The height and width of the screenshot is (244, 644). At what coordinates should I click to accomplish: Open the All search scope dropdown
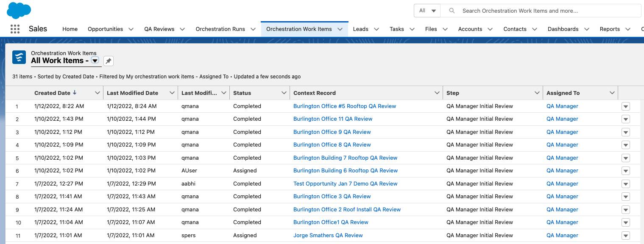pos(427,11)
